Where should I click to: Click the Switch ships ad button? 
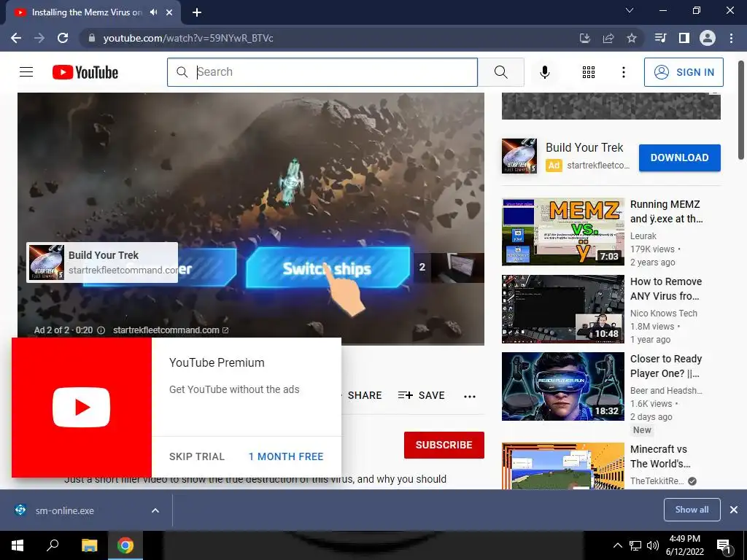click(328, 268)
